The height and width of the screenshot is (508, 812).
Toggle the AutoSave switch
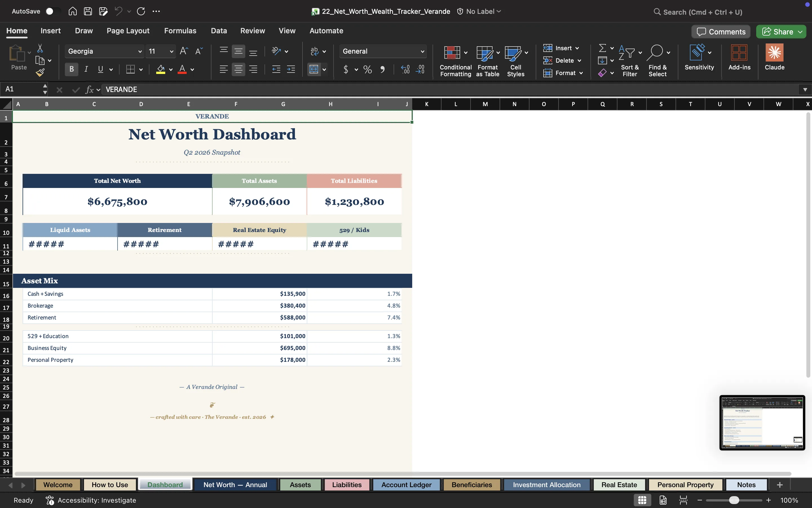coord(53,11)
